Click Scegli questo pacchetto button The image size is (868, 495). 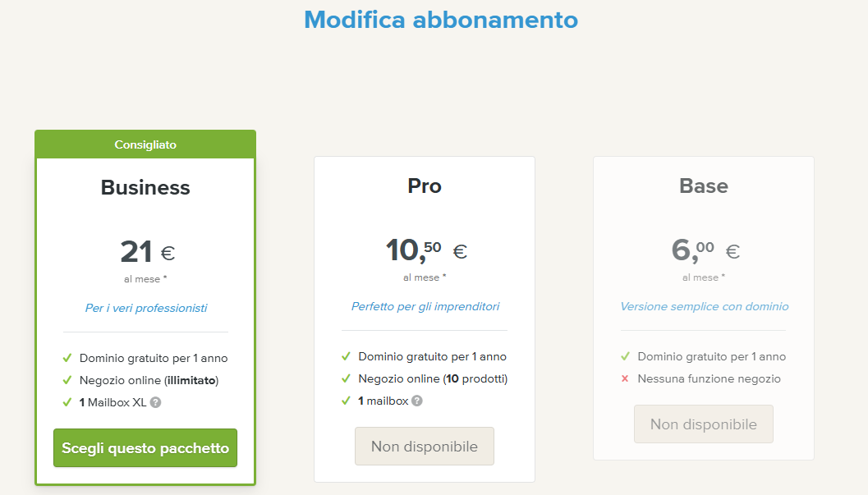coord(145,448)
